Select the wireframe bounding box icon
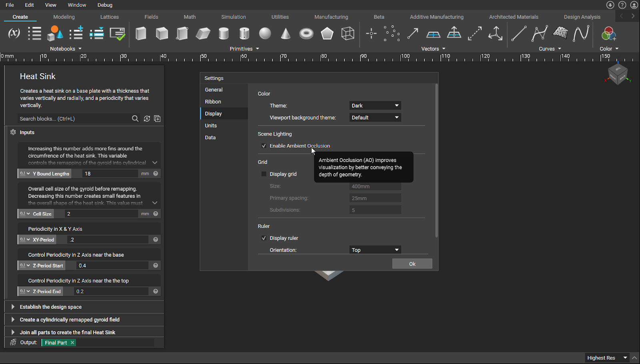 348,34
